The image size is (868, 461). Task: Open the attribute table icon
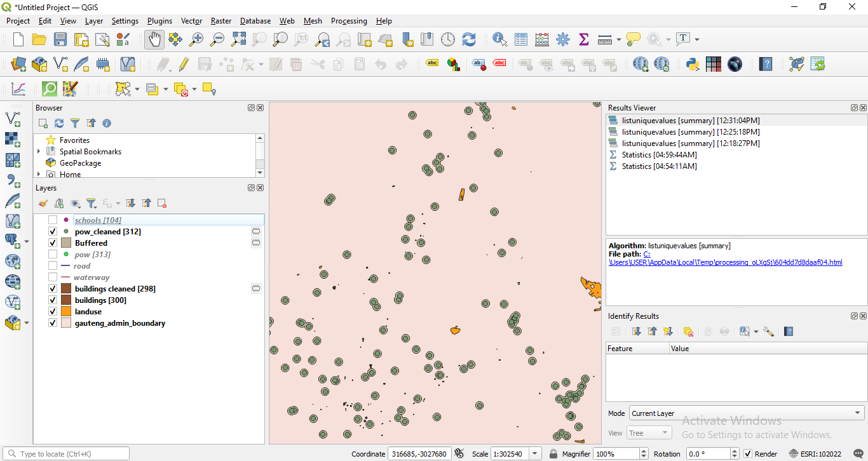click(521, 39)
